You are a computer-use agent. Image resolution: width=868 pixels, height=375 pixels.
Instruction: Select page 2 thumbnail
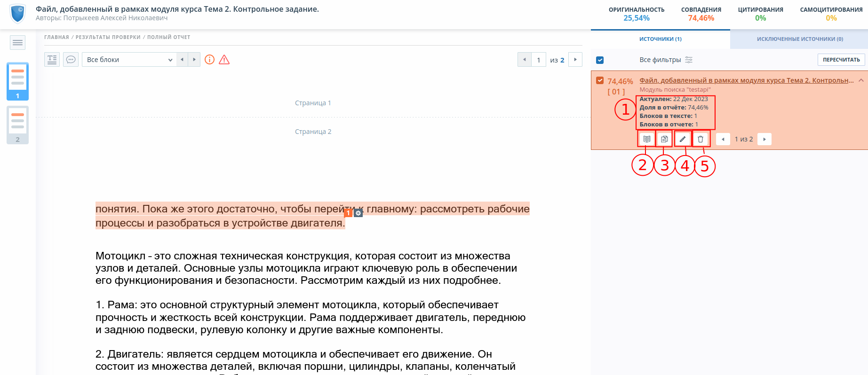tap(17, 125)
